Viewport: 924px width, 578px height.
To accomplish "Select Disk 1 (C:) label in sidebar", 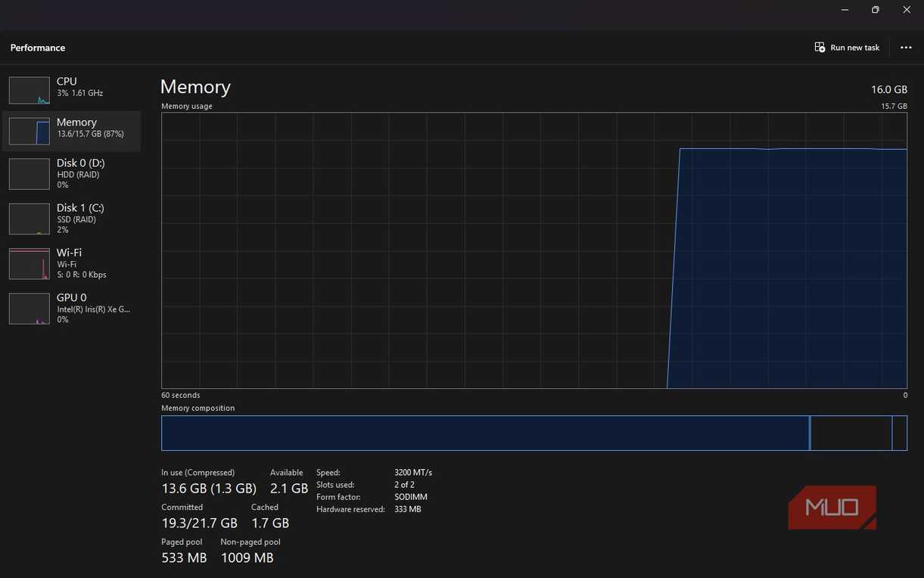I will coord(80,207).
